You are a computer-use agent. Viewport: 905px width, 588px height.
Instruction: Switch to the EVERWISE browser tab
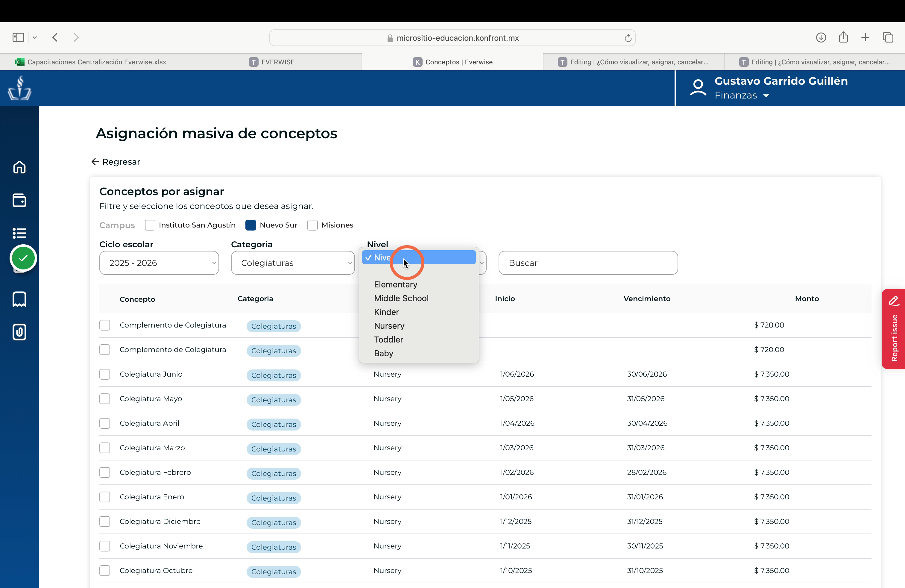[271, 62]
